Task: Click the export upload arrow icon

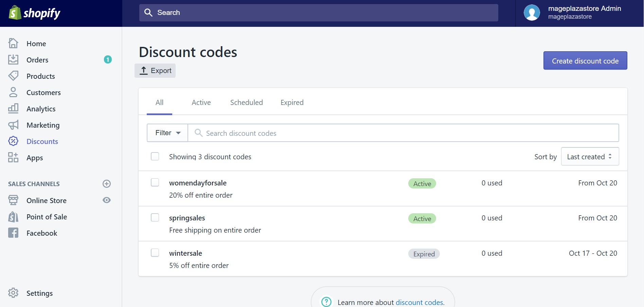Action: coord(144,71)
